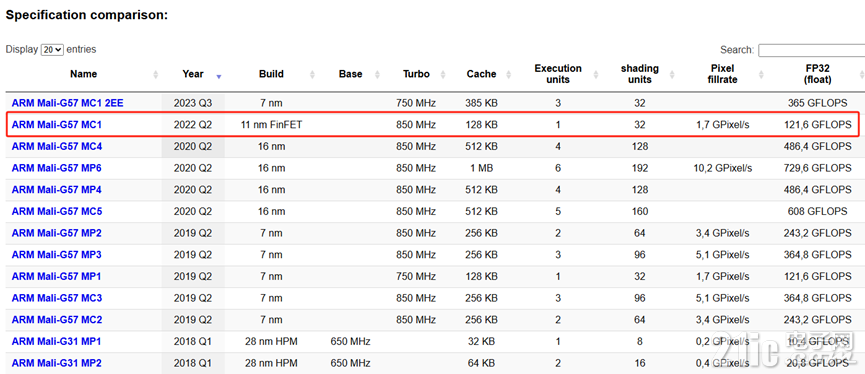The height and width of the screenshot is (374, 865).
Task: Open the Display entries count dropdown
Action: point(52,50)
